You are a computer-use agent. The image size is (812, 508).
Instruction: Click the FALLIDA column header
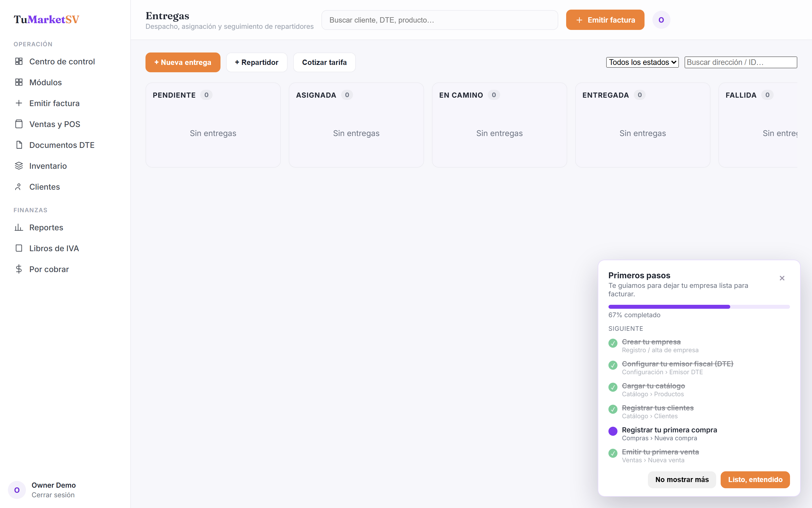[741, 95]
